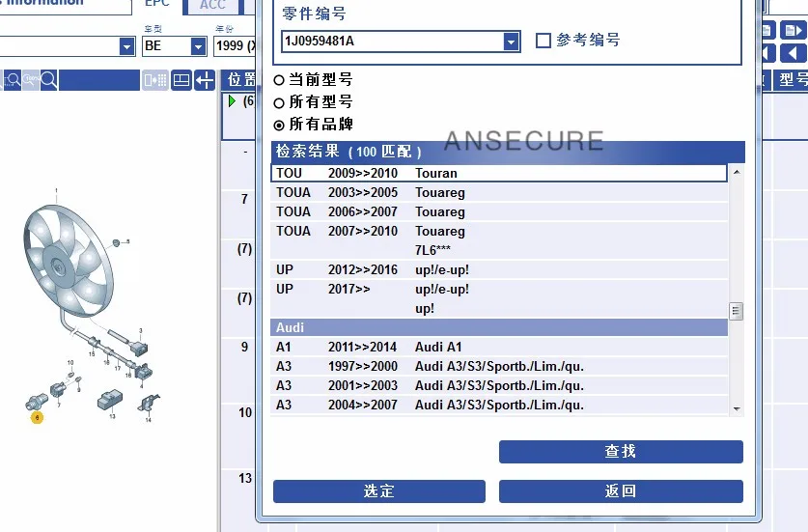Viewport: 808px width, 532px height.
Task: Click the results scrollbar up arrow
Action: 737,172
